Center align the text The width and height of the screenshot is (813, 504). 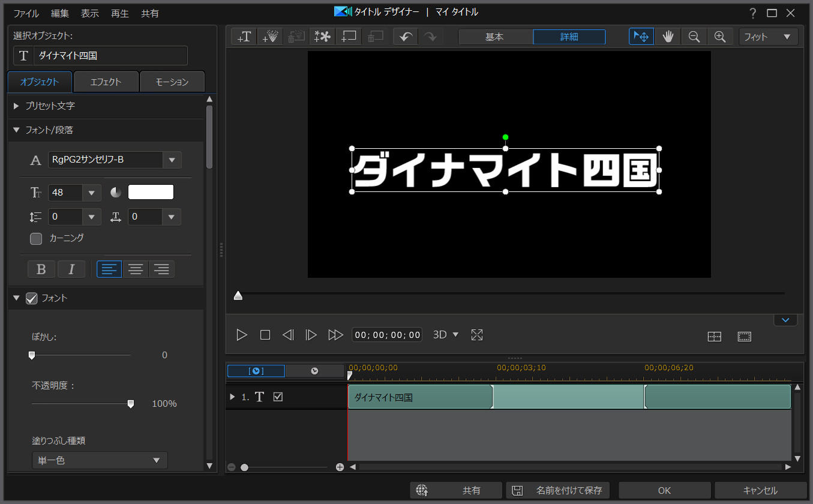tap(136, 269)
